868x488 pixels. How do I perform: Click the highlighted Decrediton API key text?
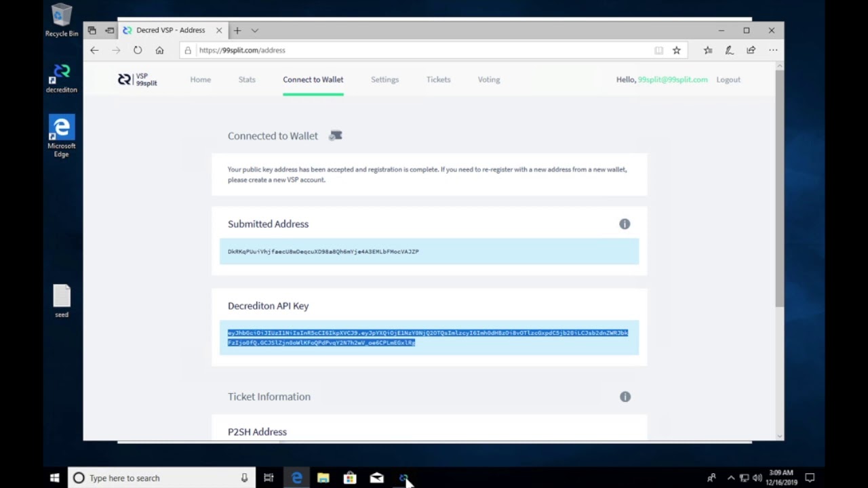[428, 338]
